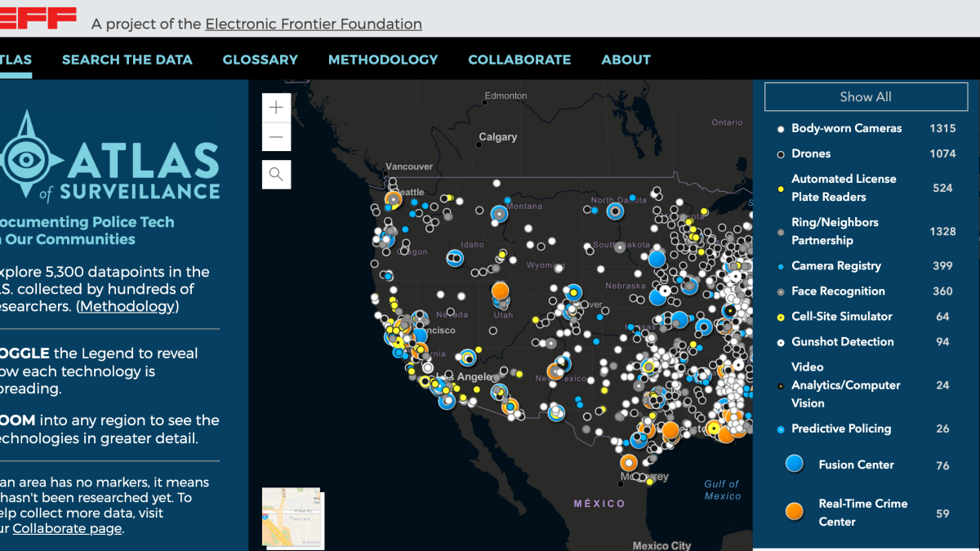Screen dimensions: 980x551
Task: Toggle the Automated License Plate Readers layer
Action: coord(843,188)
